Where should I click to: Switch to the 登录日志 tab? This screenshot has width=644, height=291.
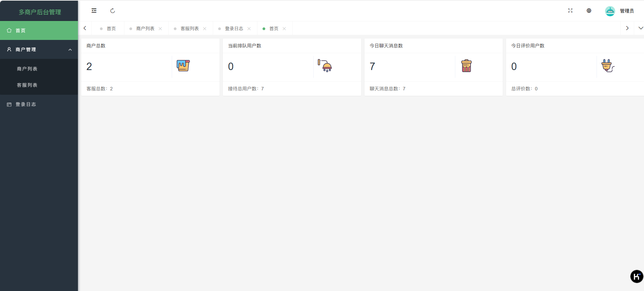point(234,29)
